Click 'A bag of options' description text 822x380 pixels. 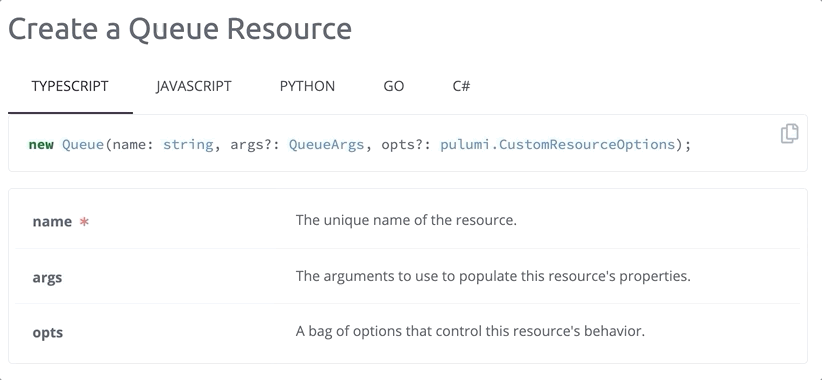[470, 331]
